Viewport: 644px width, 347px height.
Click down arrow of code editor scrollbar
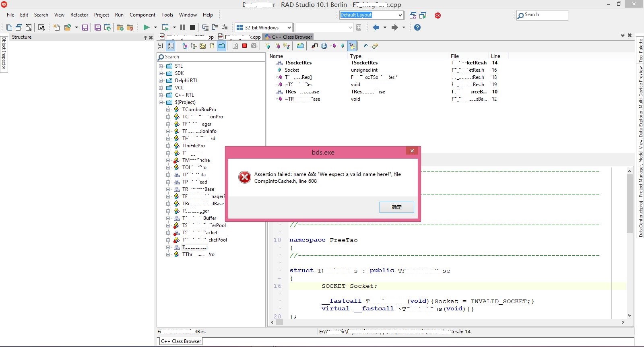pyautogui.click(x=630, y=316)
